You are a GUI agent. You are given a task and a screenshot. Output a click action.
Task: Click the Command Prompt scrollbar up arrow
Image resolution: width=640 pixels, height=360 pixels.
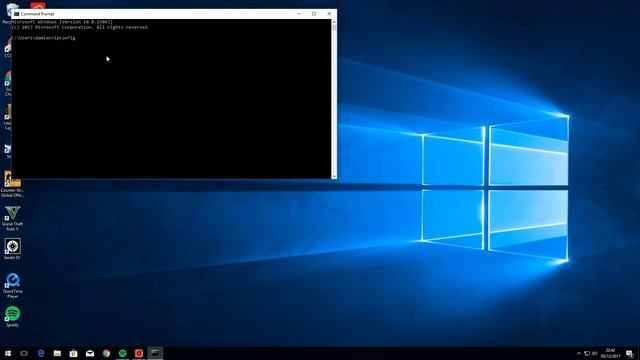click(x=334, y=22)
